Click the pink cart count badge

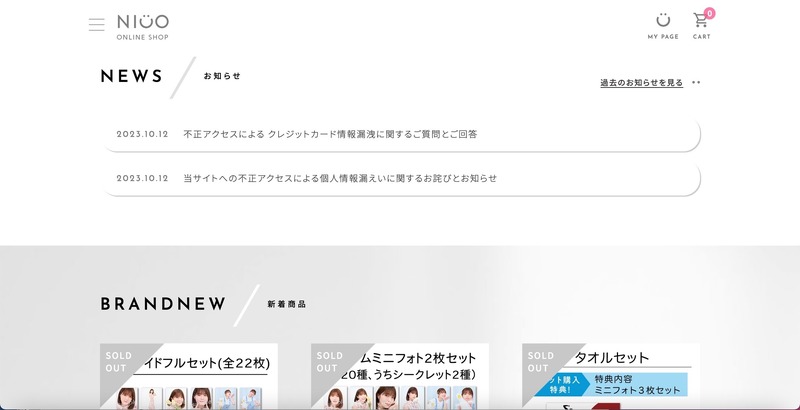click(710, 13)
